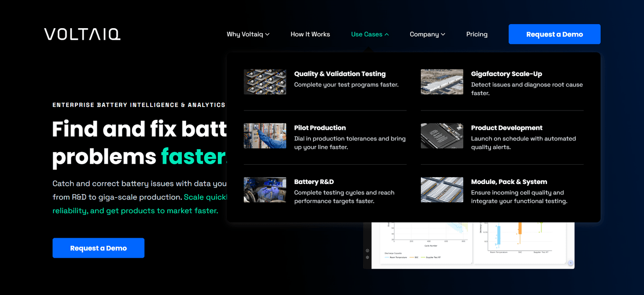Click "Launch on schedule with automated quality alerts." text
Screen dimensions: 644x295
click(x=523, y=143)
